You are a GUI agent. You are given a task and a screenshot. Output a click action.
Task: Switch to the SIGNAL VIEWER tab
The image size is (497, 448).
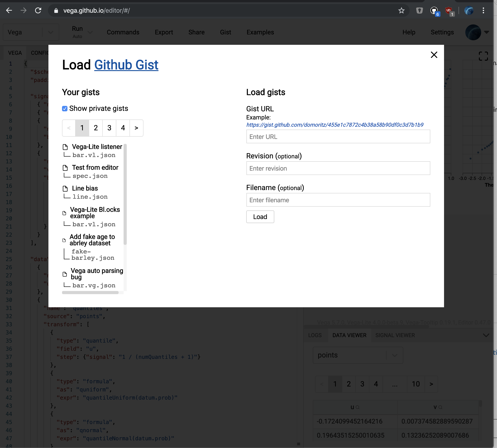(x=395, y=335)
